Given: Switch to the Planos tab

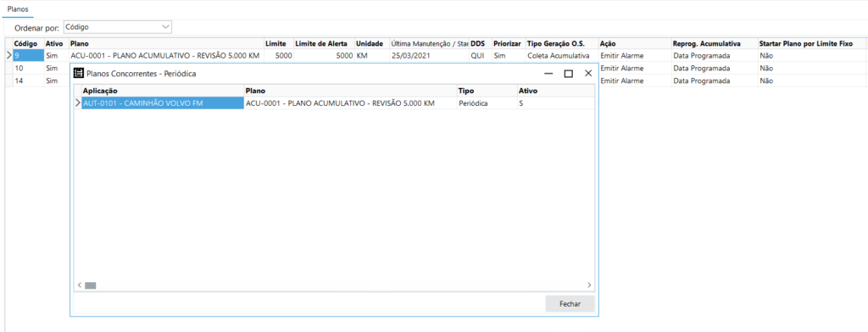Looking at the screenshot, I should (x=18, y=10).
